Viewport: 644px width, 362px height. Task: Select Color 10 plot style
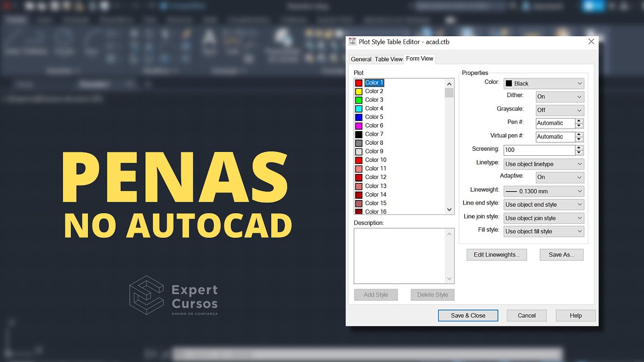(x=376, y=160)
